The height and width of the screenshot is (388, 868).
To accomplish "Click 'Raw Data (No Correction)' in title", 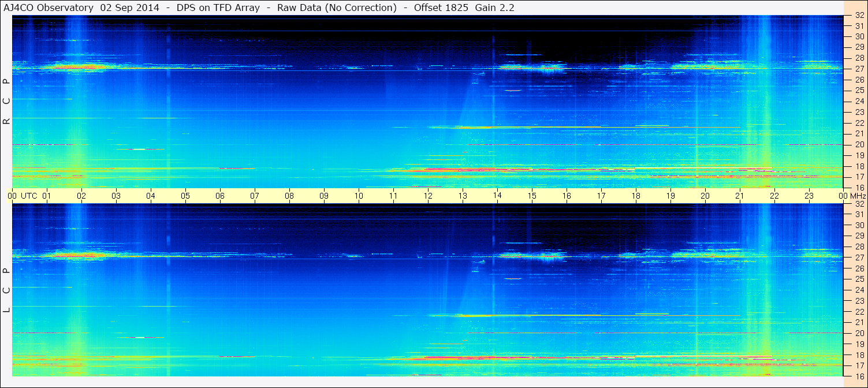I will click(x=337, y=8).
